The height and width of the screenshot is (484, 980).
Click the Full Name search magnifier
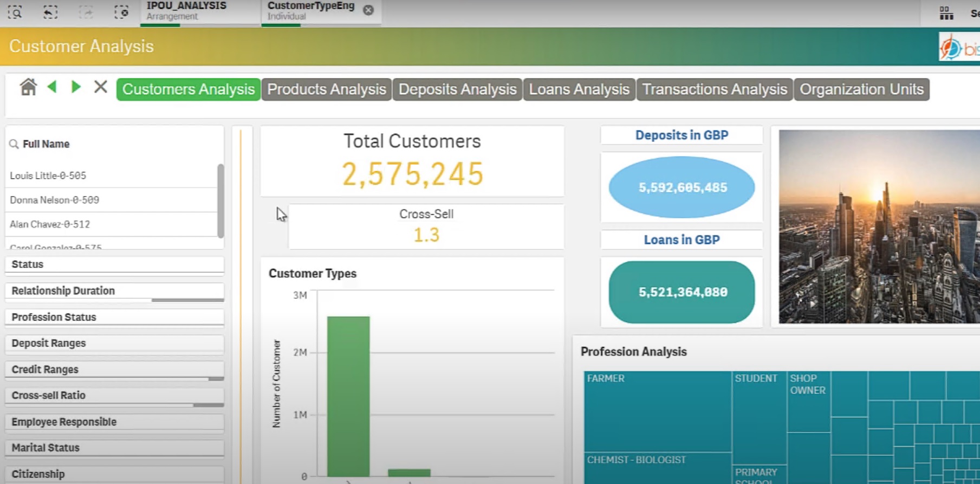pos(14,144)
